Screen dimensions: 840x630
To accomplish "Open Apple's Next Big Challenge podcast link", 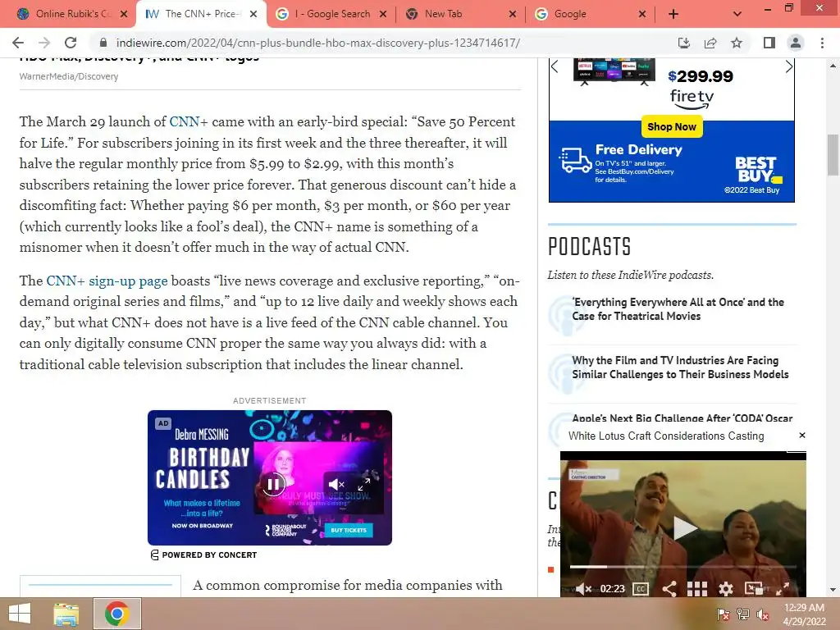I will (x=682, y=418).
